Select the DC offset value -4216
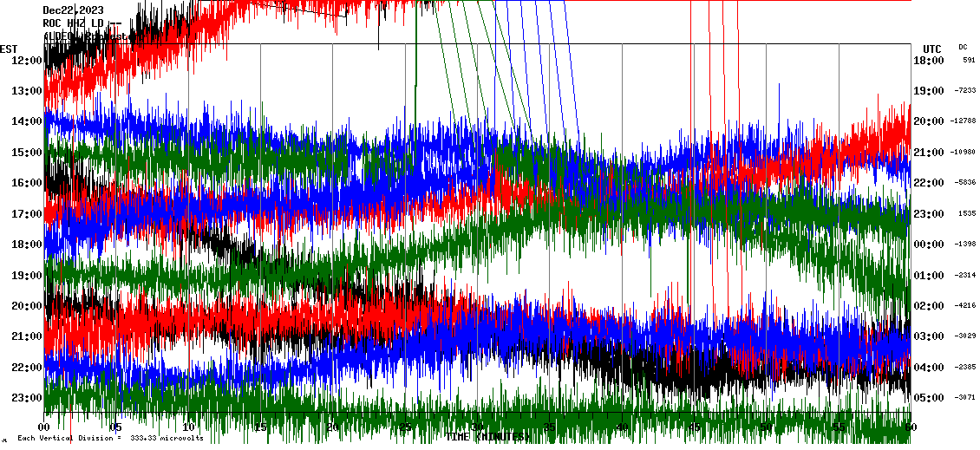 [965, 305]
